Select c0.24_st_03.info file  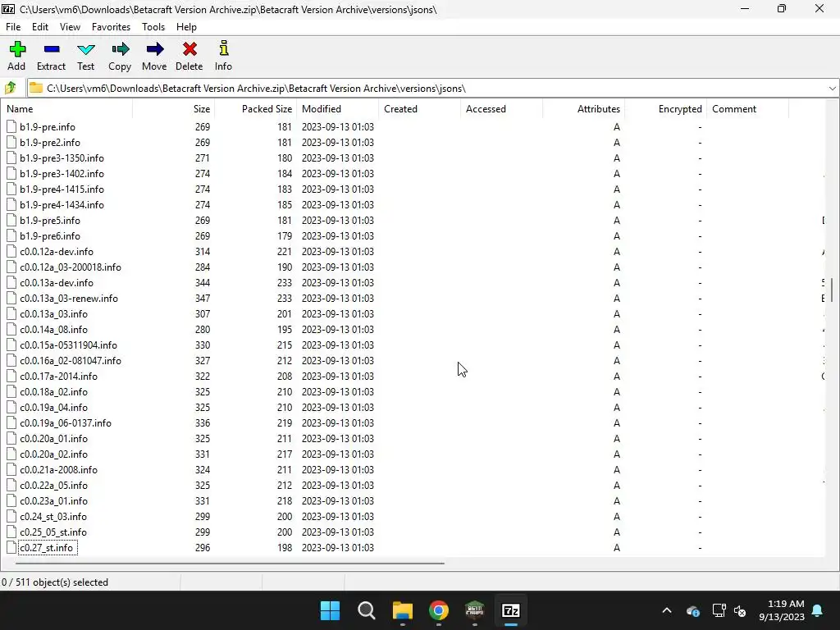tap(53, 517)
